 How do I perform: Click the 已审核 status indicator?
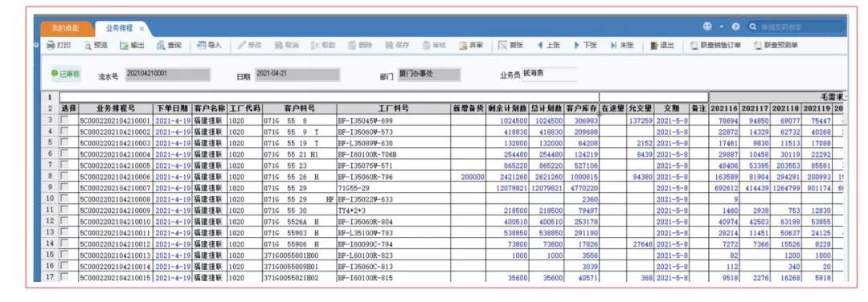tap(66, 74)
